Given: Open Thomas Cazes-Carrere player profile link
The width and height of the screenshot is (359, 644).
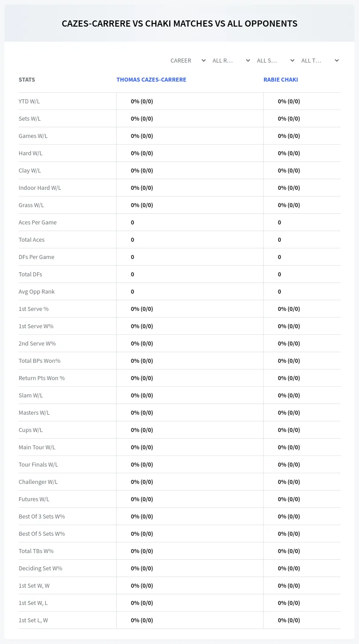Looking at the screenshot, I should [x=151, y=80].
